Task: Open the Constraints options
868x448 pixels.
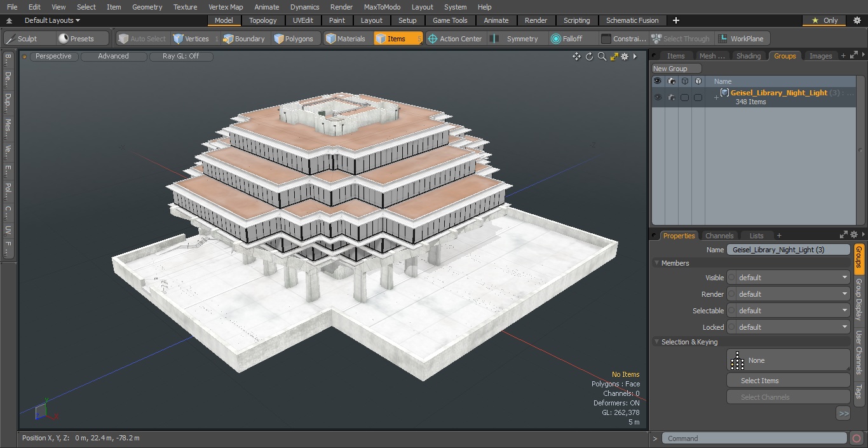Action: pos(624,39)
